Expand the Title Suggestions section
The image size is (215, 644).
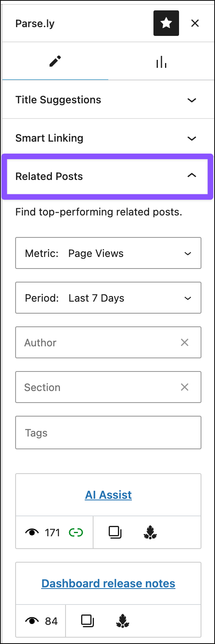[107, 100]
